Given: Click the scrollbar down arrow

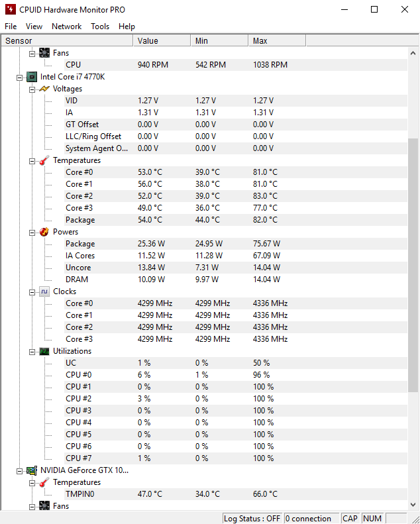Looking at the screenshot, I should pyautogui.click(x=413, y=505).
